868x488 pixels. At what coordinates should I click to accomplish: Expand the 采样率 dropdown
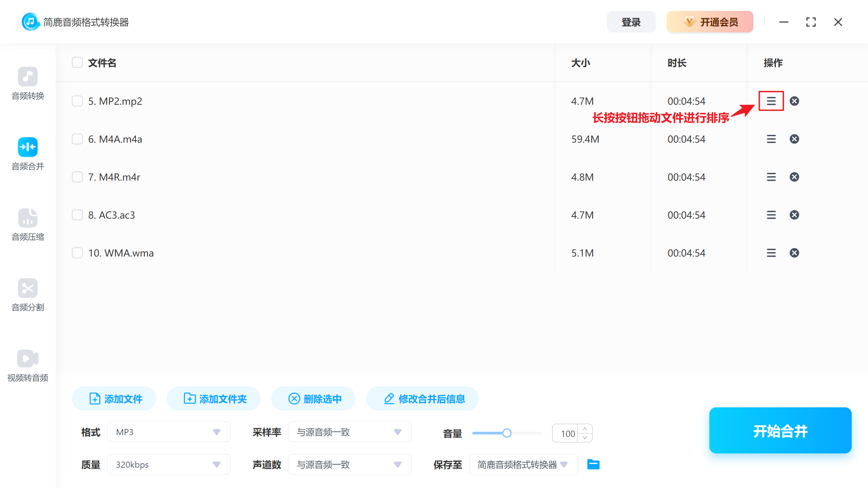coord(350,432)
